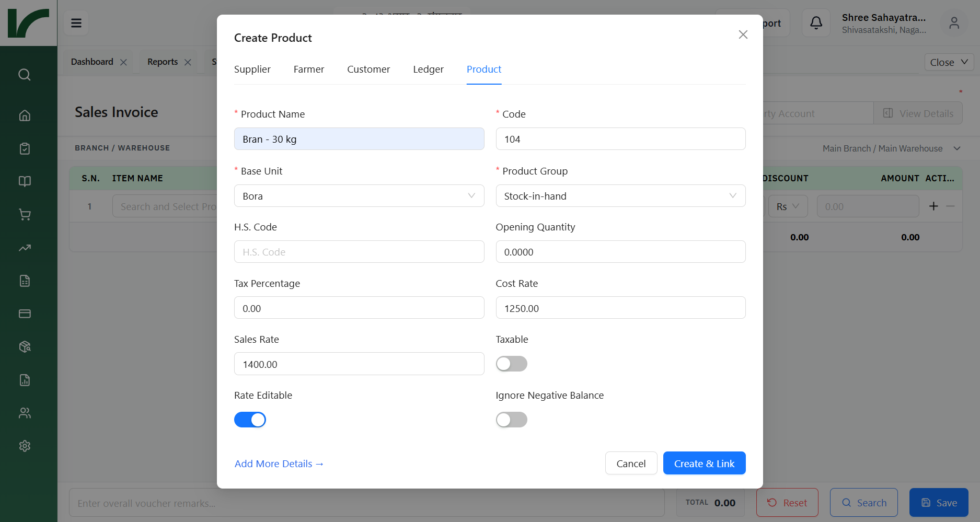Switch to the Ledger tab
980x522 pixels.
(x=428, y=69)
